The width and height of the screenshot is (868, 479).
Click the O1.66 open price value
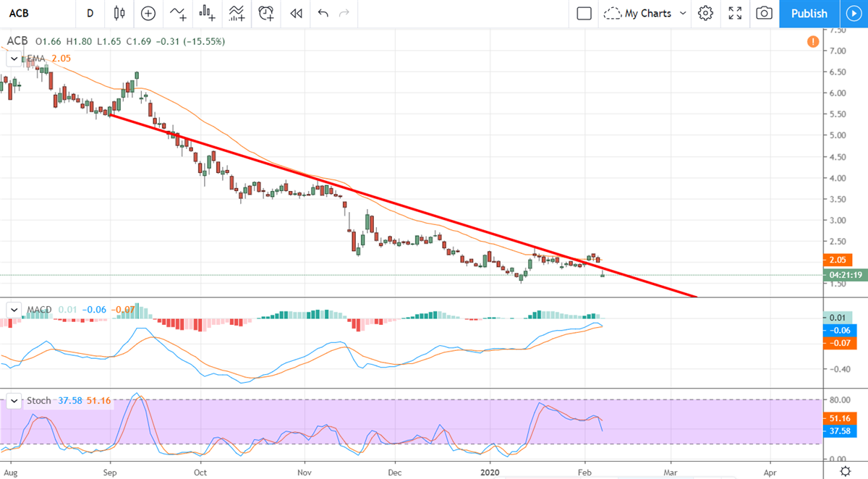(48, 41)
